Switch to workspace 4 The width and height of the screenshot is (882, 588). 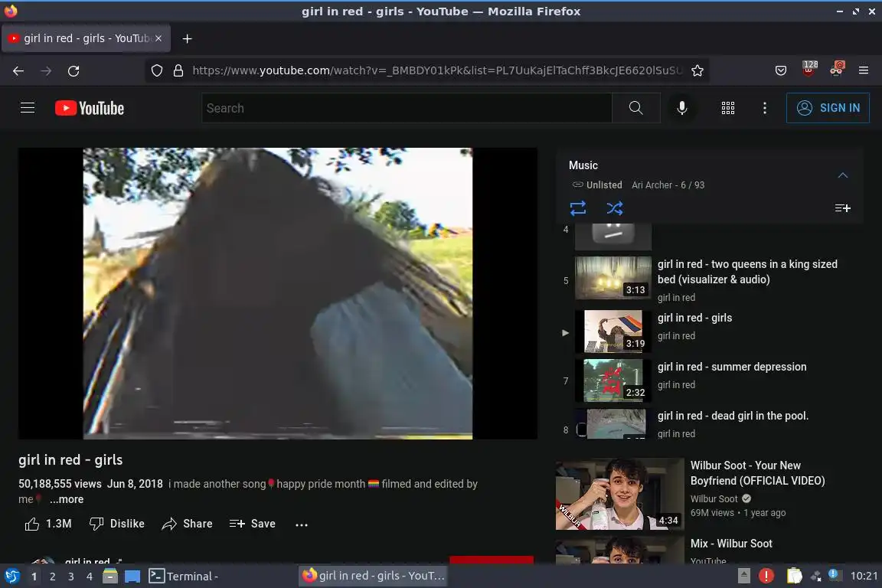[x=89, y=577]
